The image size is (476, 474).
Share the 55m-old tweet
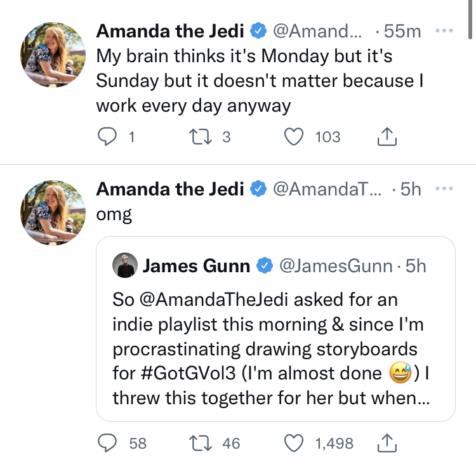(x=387, y=136)
